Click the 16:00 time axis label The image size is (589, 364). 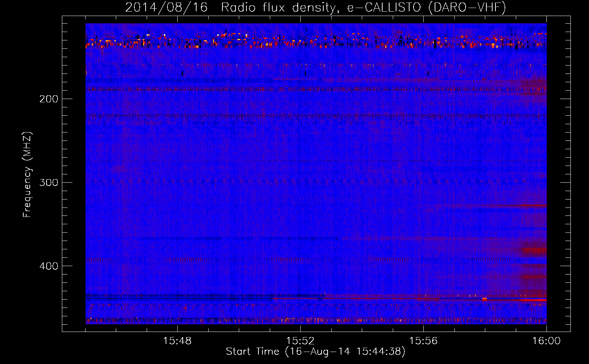(x=546, y=341)
